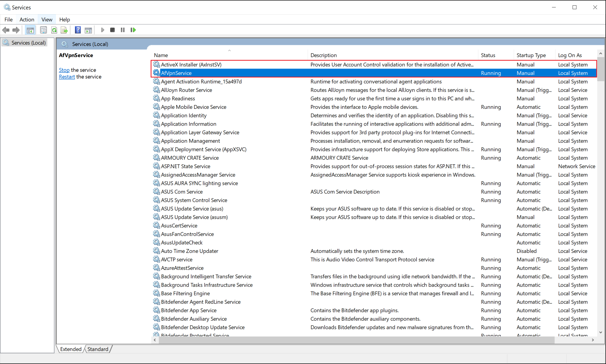Image resolution: width=606 pixels, height=364 pixels.
Task: Select the AsusFanControlService row
Action: tap(374, 234)
